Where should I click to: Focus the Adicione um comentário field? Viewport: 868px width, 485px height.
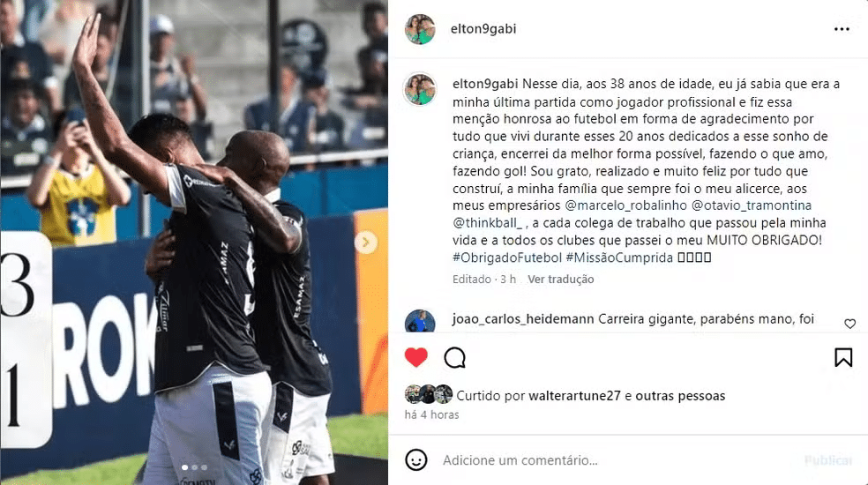pyautogui.click(x=615, y=460)
